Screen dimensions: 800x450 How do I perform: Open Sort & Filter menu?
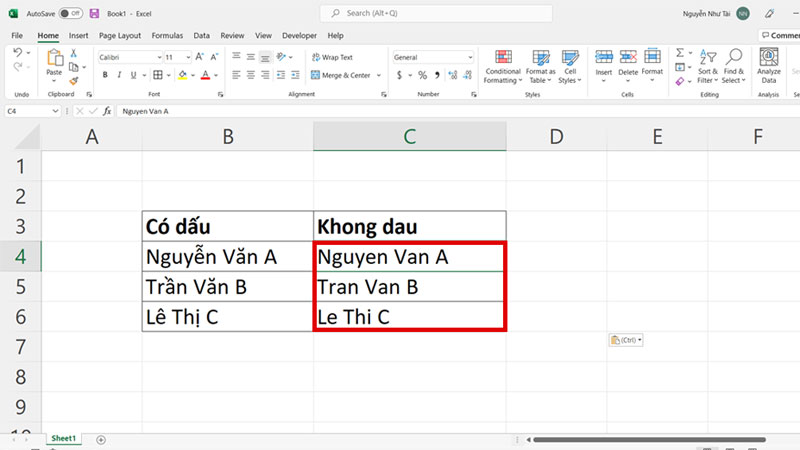[x=708, y=66]
